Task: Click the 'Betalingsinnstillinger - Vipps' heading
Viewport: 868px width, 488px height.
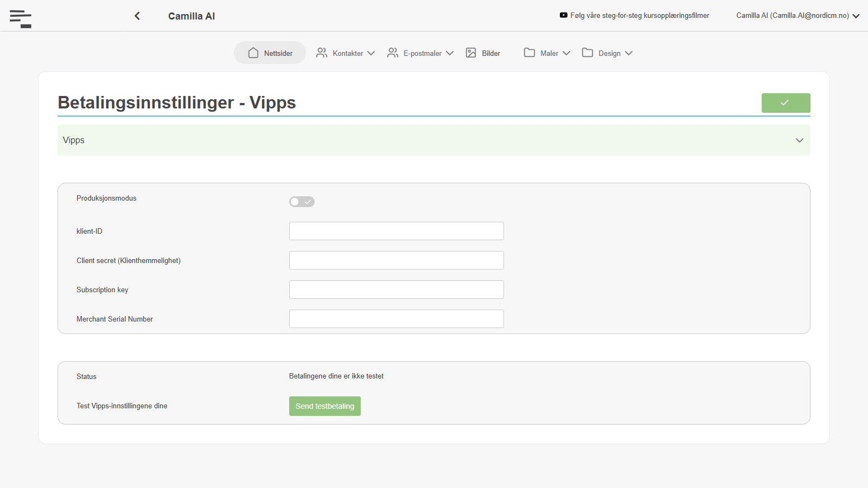Action: point(177,102)
